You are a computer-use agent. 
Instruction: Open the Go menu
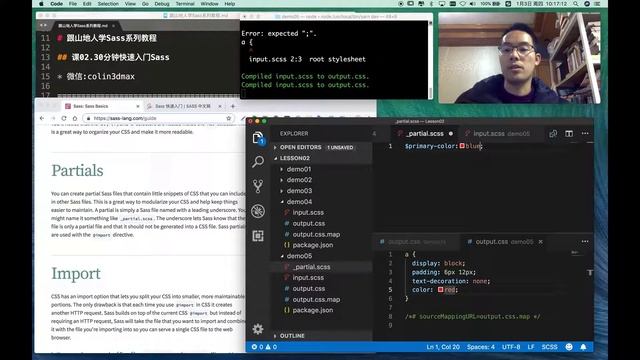pos(145,4)
